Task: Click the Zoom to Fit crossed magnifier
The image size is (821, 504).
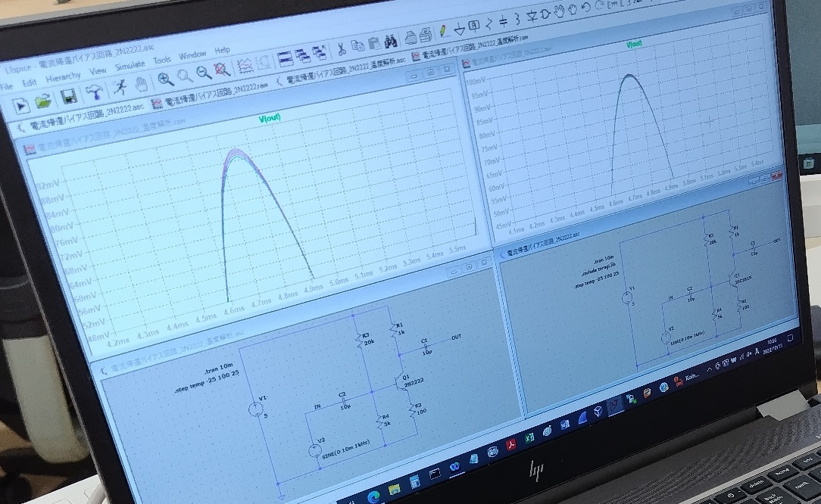Action: click(222, 69)
